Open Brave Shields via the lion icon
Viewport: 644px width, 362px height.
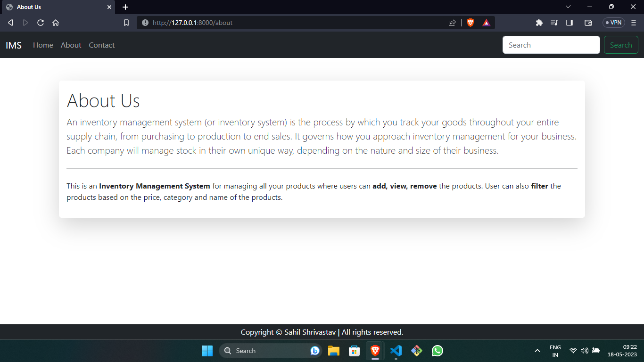(x=470, y=22)
